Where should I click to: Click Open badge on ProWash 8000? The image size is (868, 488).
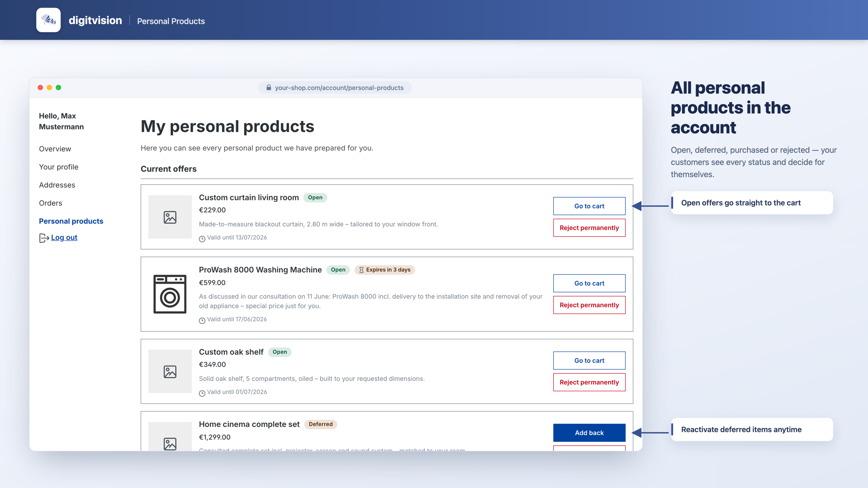click(338, 270)
